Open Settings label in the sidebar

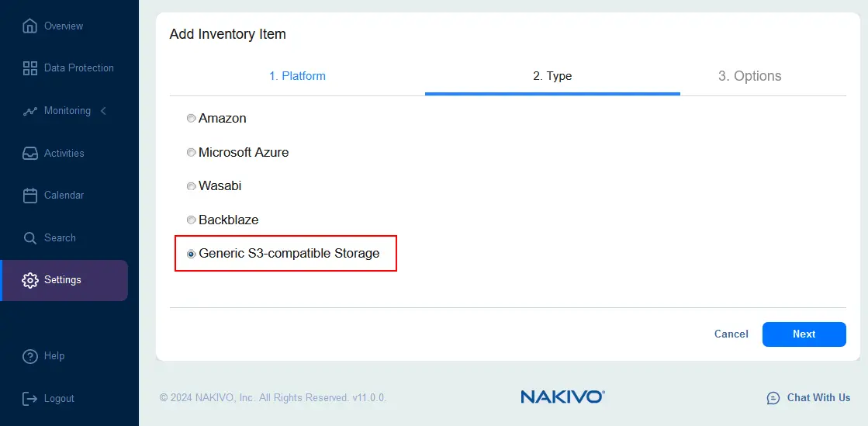pos(63,280)
